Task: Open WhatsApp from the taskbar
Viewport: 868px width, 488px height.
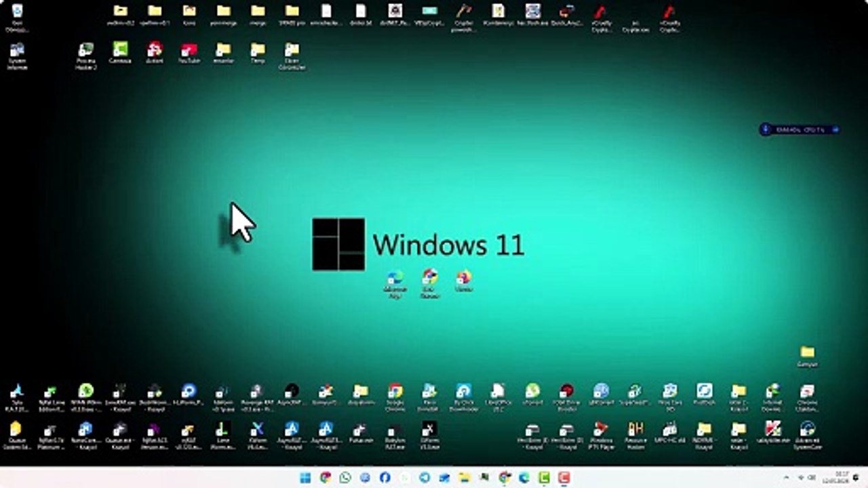Action: tap(346, 478)
